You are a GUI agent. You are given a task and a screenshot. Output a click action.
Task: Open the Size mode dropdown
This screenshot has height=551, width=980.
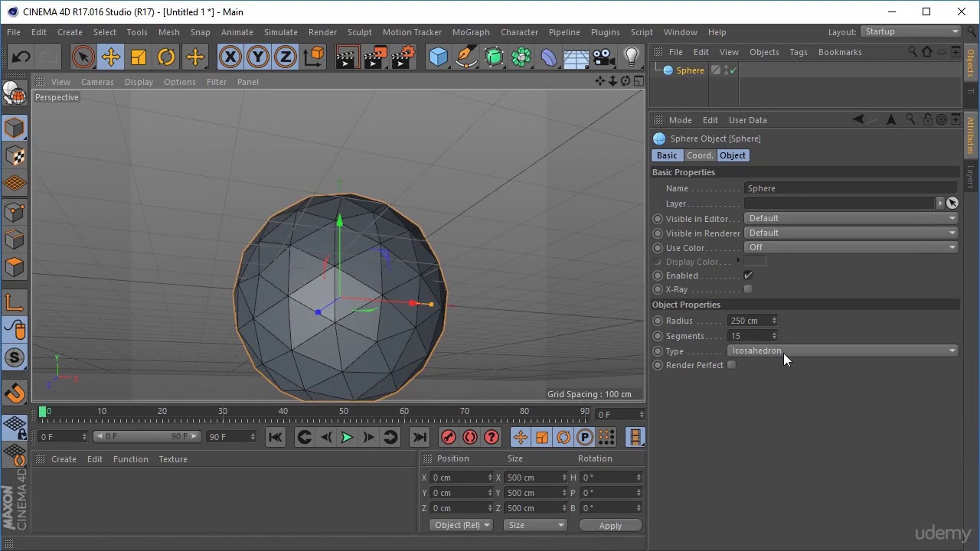535,525
